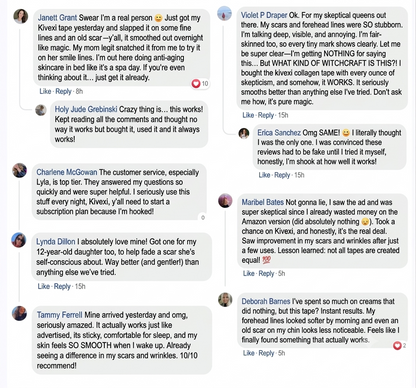Reply to Lynda Dillon's comment
Screen dimensions: 416x388
pyautogui.click(x=62, y=286)
